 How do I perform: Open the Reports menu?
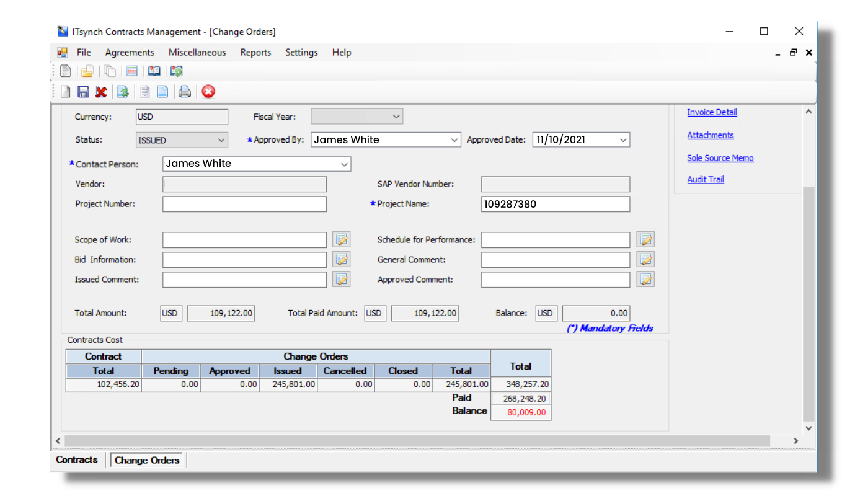pos(255,53)
